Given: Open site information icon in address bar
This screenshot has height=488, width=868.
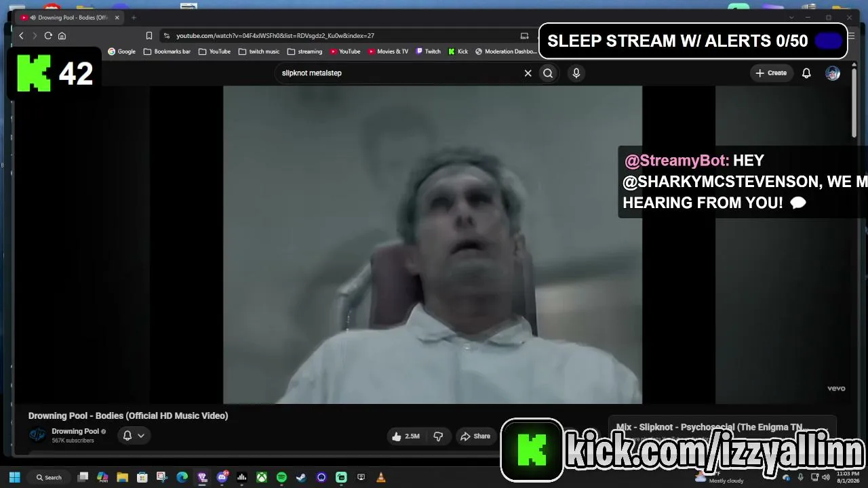Looking at the screenshot, I should pyautogui.click(x=166, y=36).
